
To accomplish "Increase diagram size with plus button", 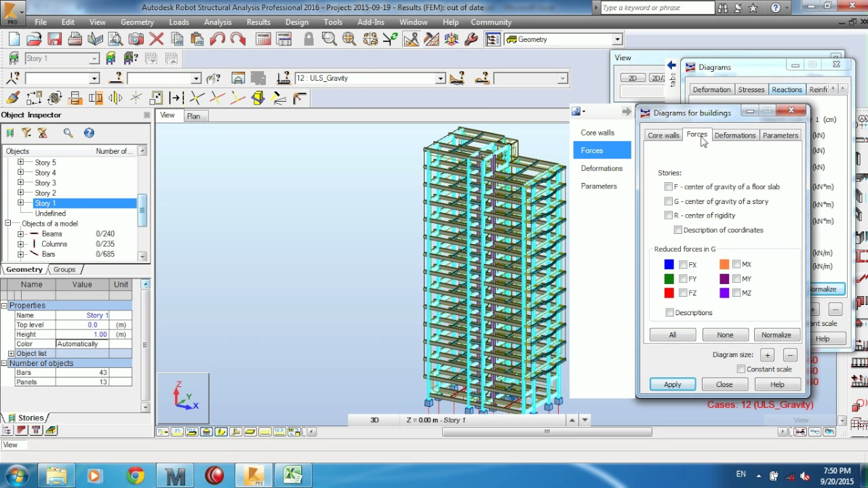I will 767,355.
